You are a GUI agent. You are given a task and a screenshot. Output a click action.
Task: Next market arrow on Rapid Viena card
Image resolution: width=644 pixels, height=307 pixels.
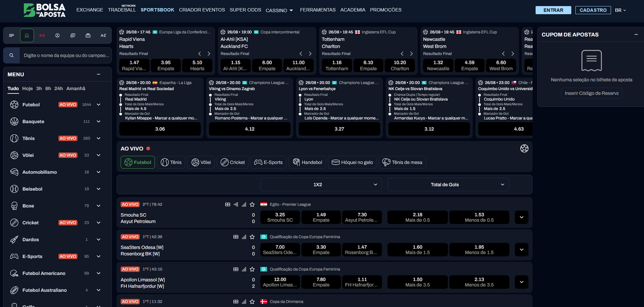[209, 54]
